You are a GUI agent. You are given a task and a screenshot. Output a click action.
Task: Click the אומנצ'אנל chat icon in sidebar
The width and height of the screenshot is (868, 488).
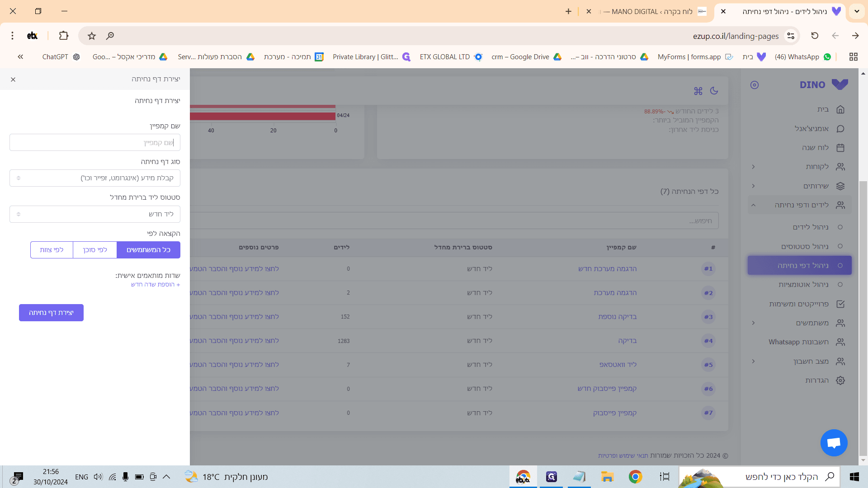(x=840, y=129)
